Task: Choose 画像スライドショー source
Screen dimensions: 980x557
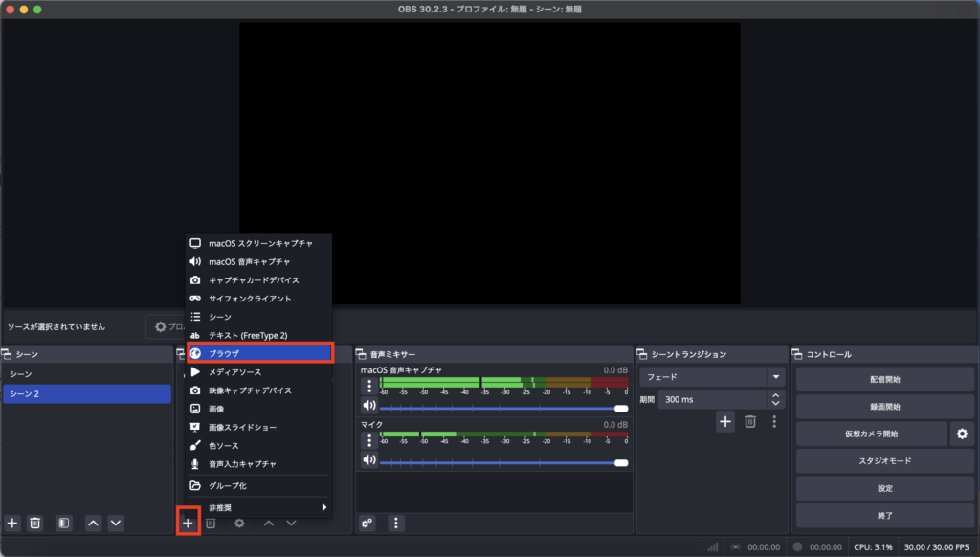Action: click(258, 428)
